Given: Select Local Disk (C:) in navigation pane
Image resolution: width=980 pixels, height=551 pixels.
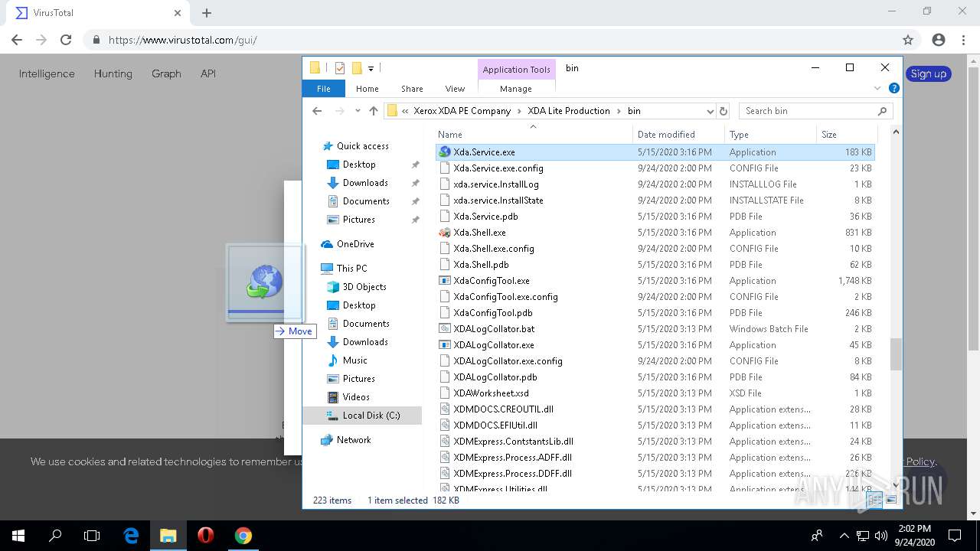Looking at the screenshot, I should 371,416.
